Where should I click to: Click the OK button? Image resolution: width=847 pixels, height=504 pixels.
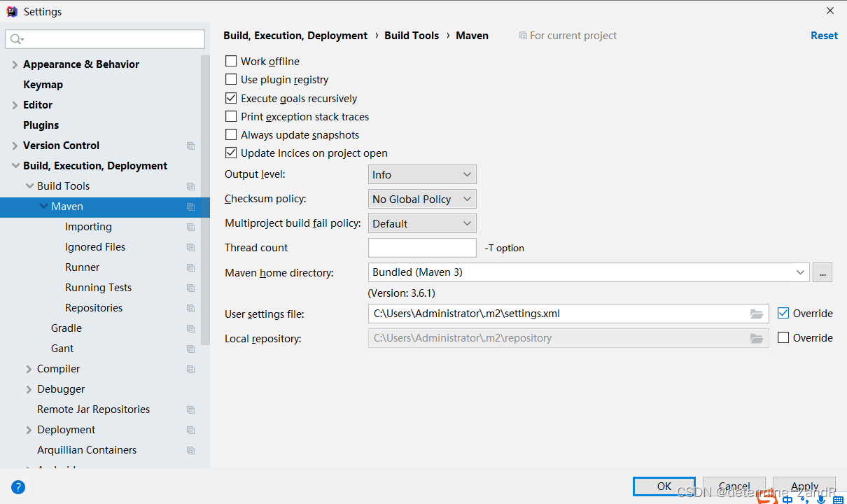point(664,486)
